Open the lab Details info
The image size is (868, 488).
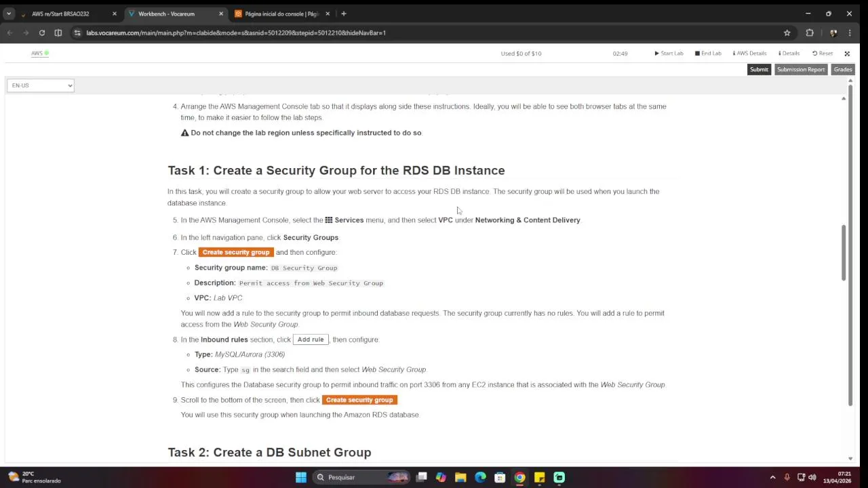pyautogui.click(x=789, y=54)
